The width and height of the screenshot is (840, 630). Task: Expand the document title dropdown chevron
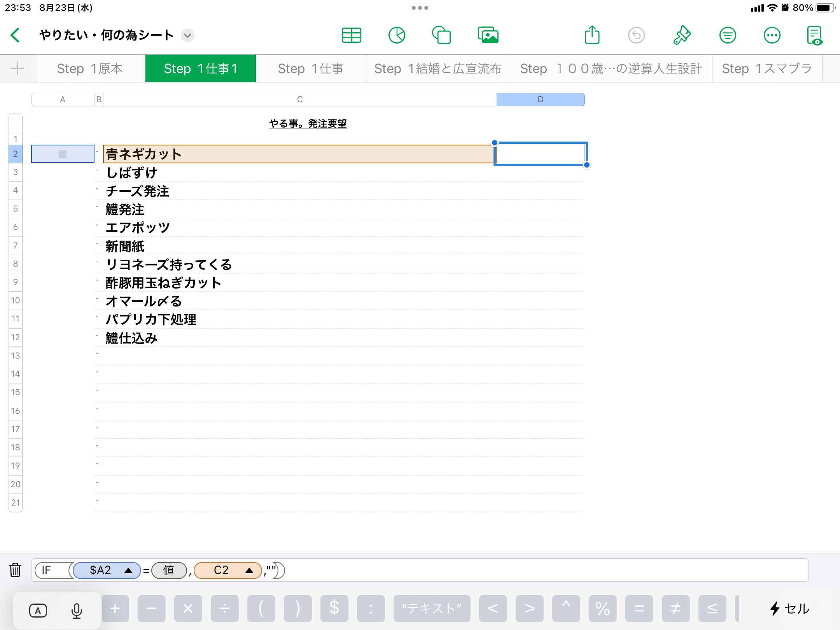pyautogui.click(x=187, y=35)
